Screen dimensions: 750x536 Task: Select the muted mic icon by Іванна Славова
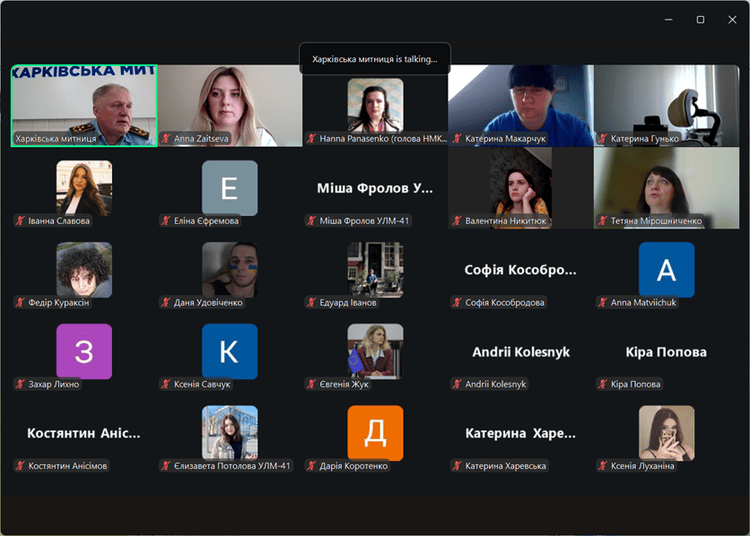(20, 221)
